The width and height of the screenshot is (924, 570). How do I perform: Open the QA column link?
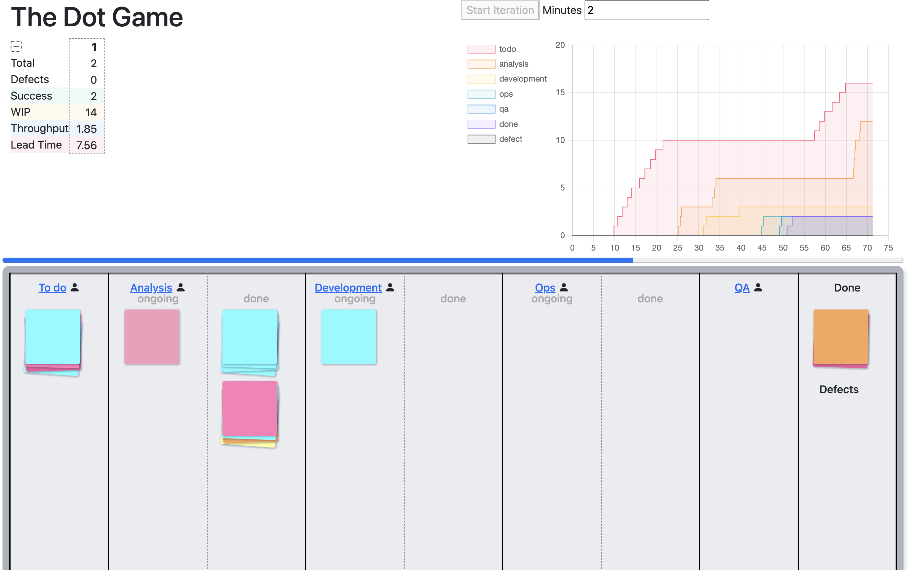pos(742,288)
